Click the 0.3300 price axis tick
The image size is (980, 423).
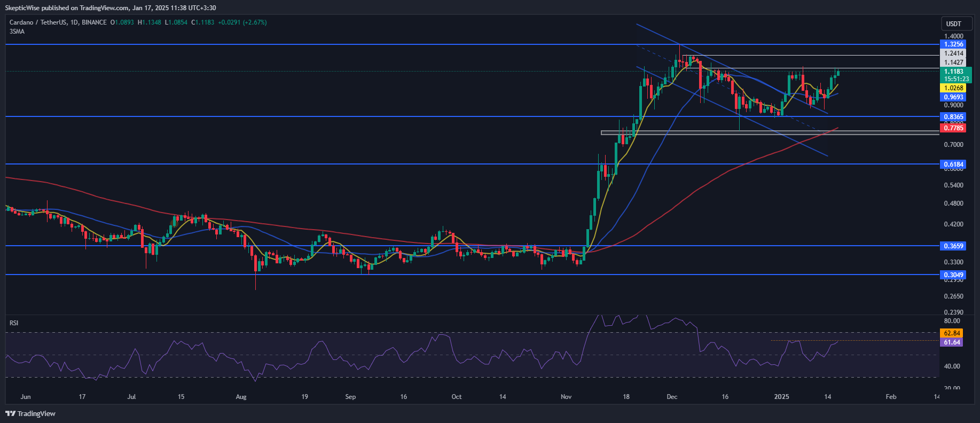[954, 262]
